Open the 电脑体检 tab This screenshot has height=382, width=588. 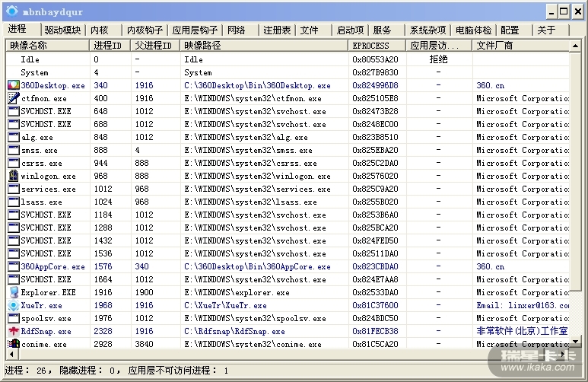[473, 30]
